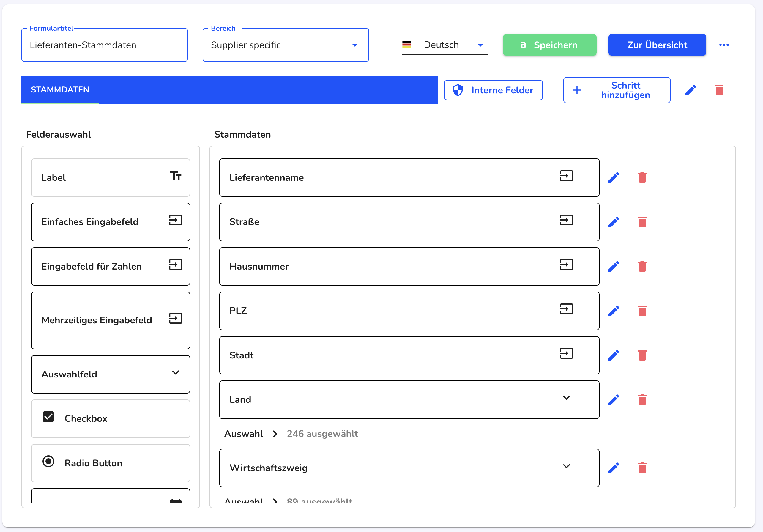Expand Auswahl with 246 ausgewählt
Viewport: 763px width, 532px height.
tap(275, 434)
